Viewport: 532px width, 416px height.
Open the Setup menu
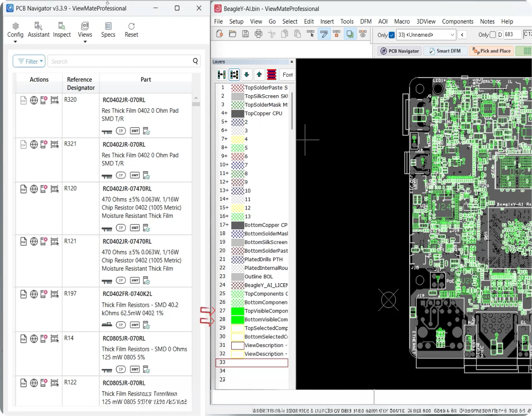pos(236,21)
